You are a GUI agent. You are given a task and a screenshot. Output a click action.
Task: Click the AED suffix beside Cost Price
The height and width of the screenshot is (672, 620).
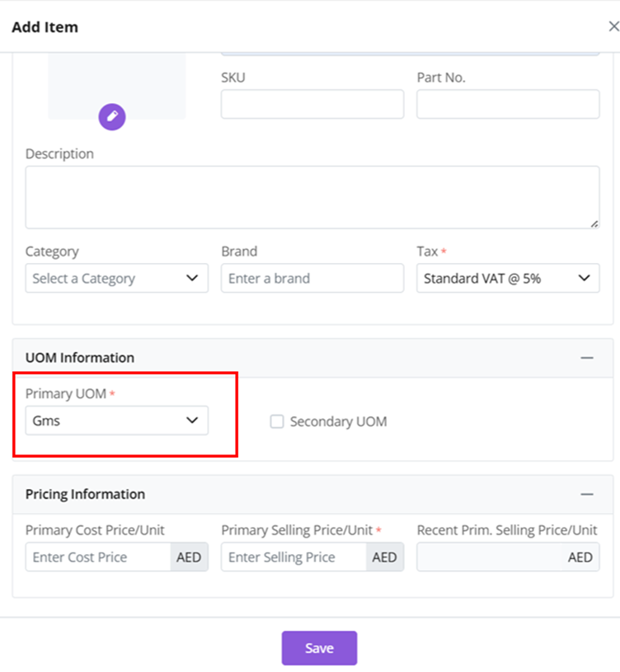(189, 557)
